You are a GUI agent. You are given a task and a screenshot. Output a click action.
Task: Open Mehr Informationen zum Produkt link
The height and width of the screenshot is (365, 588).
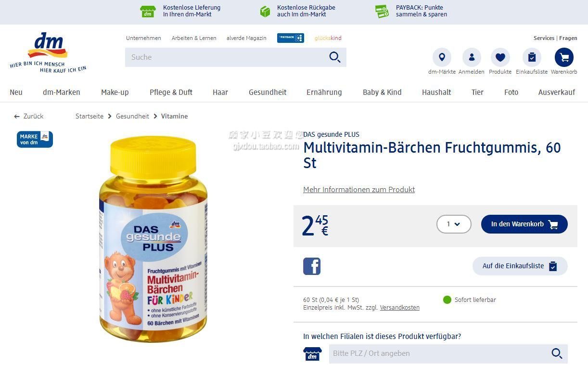click(359, 190)
